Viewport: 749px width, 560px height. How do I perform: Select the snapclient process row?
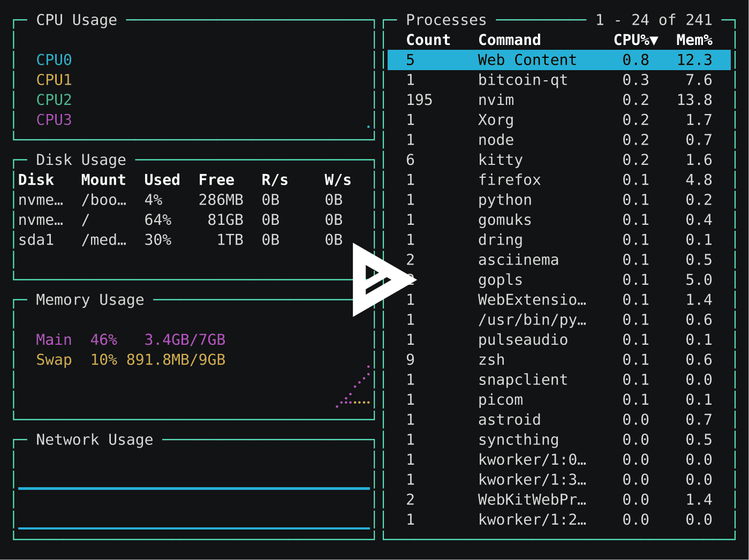click(x=559, y=380)
